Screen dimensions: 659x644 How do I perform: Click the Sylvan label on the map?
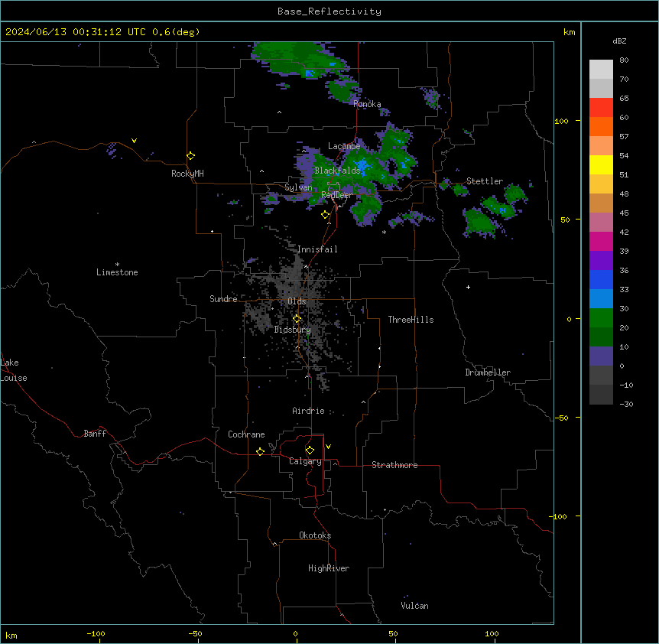[x=298, y=187]
